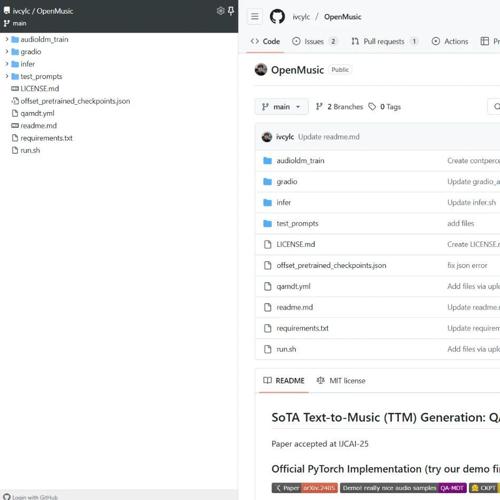
Task: Expand the audioldm_train folder in sidebar tree
Action: 7,39
